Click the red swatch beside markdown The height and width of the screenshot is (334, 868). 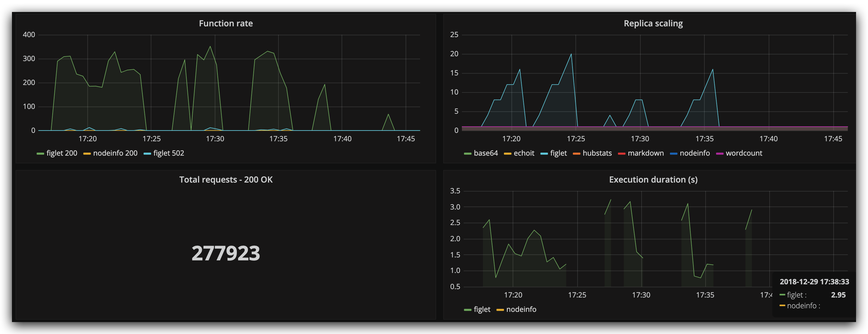622,154
